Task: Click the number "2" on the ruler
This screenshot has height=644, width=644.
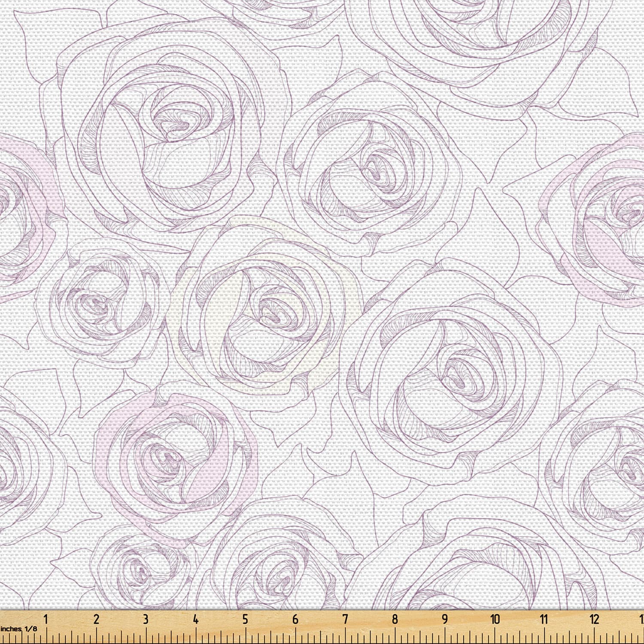Action: point(96,619)
